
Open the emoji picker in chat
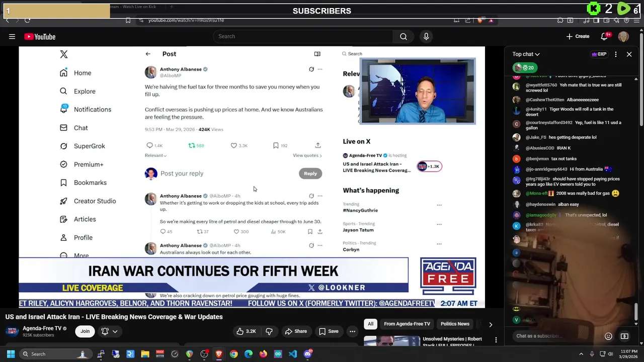[608, 336]
